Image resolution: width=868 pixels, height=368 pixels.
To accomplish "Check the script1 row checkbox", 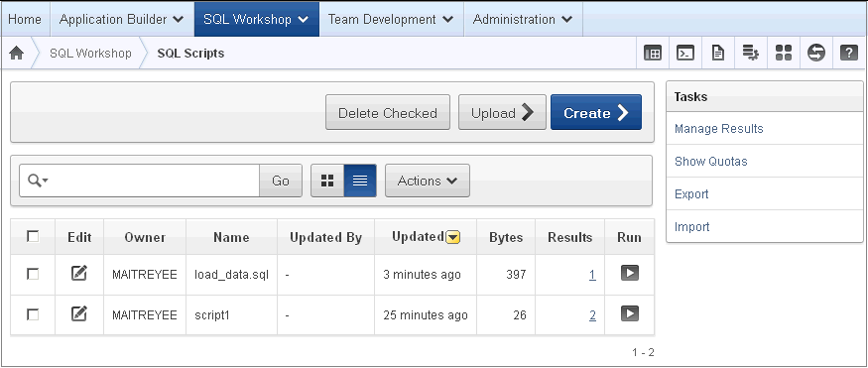I will pyautogui.click(x=33, y=314).
